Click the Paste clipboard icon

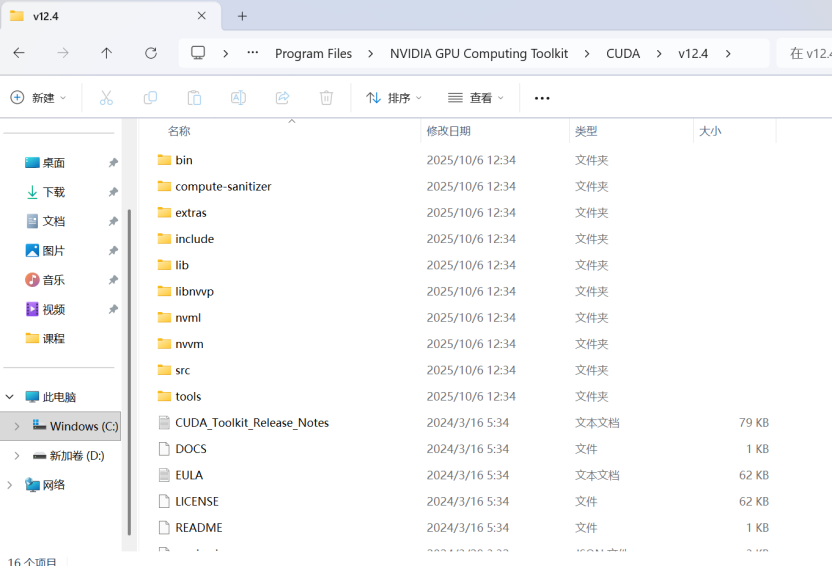pyautogui.click(x=194, y=98)
